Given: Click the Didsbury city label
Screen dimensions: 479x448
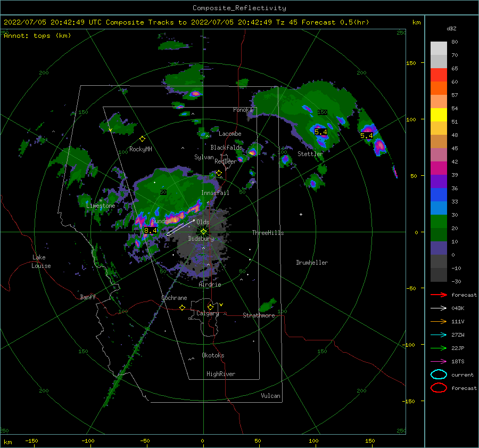Looking at the screenshot, I should [201, 239].
